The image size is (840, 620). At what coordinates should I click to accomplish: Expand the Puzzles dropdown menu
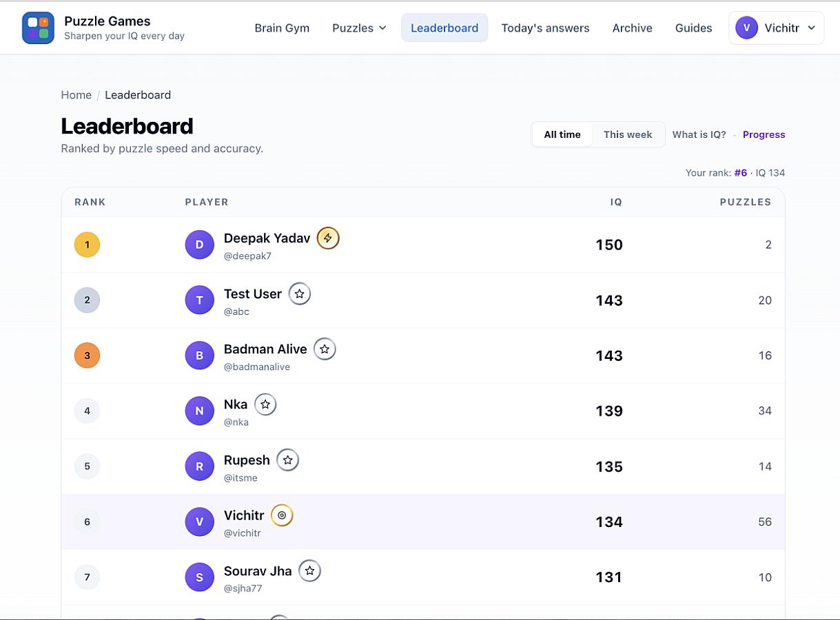coord(359,28)
